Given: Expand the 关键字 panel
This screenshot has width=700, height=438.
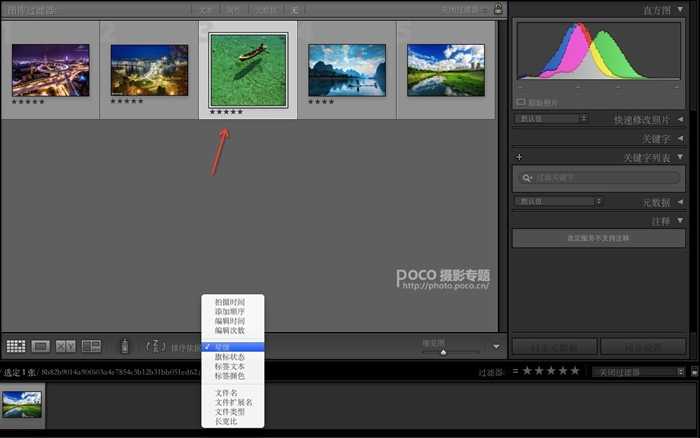Looking at the screenshot, I should coord(680,138).
